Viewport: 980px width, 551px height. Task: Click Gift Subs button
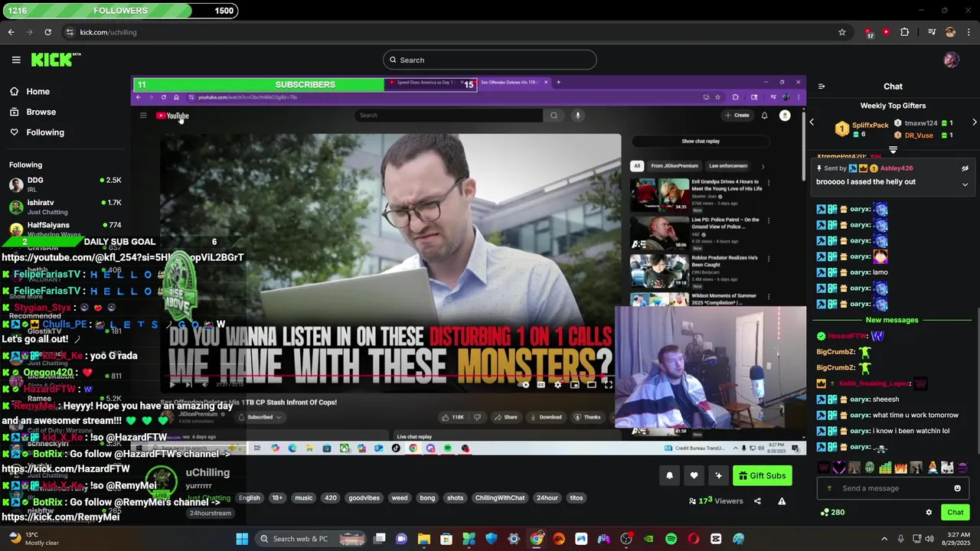pos(762,475)
